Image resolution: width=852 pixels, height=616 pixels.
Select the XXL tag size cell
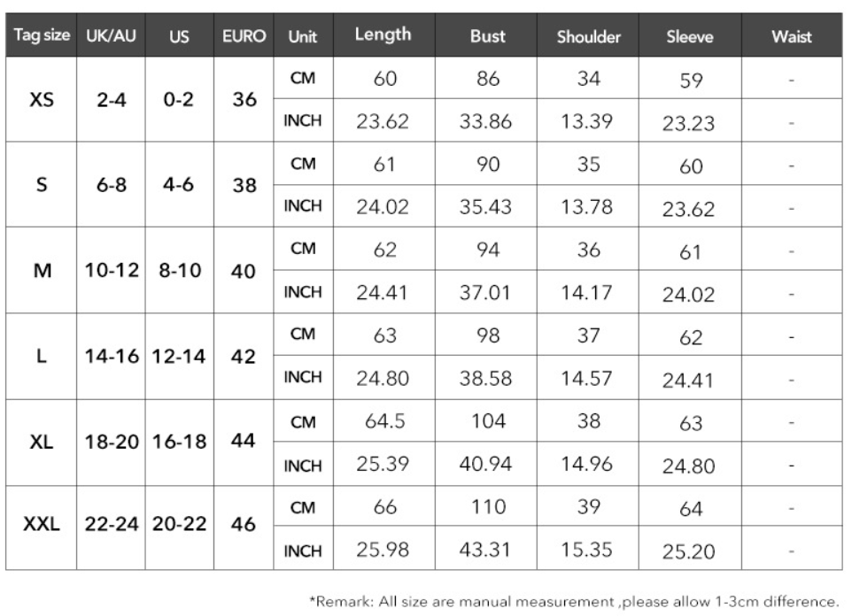click(42, 526)
